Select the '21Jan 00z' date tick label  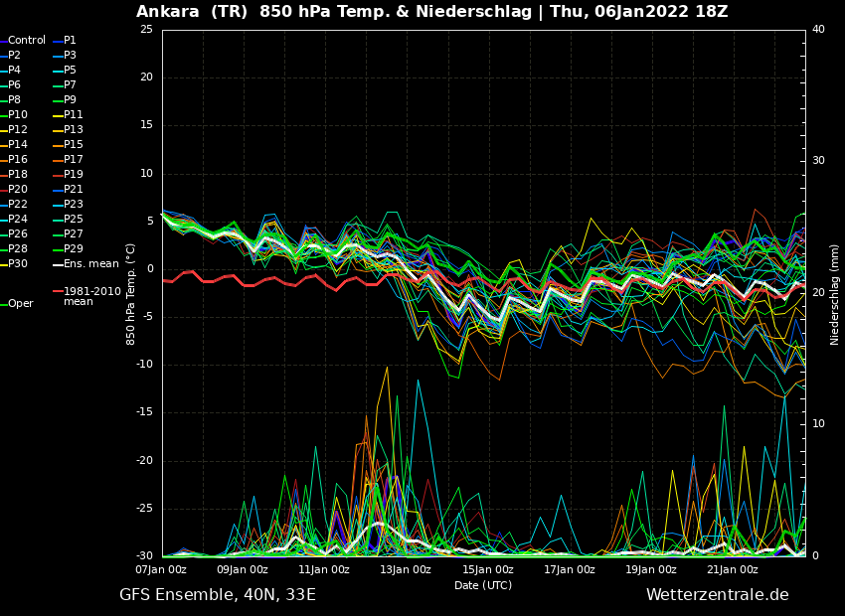click(733, 569)
